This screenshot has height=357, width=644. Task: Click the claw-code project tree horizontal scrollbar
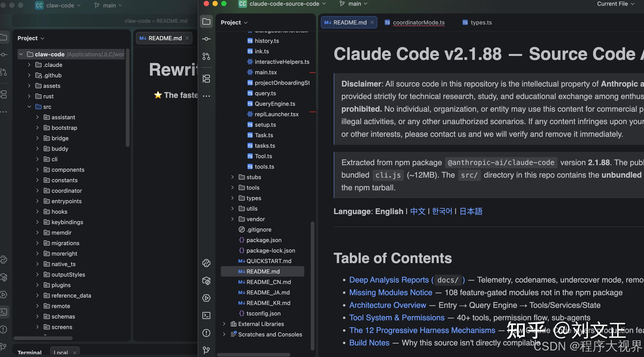tap(43, 338)
